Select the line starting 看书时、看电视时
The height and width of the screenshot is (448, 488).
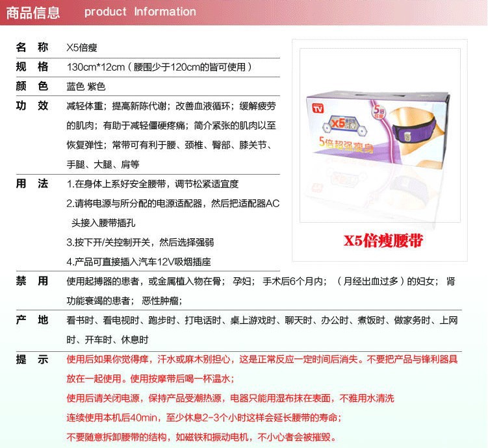pyautogui.click(x=262, y=320)
